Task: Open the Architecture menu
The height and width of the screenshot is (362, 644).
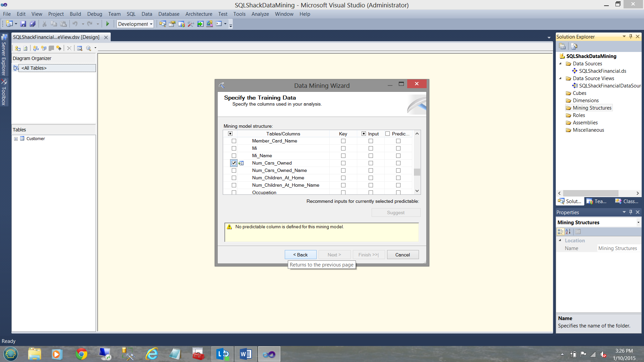Action: coord(199,14)
